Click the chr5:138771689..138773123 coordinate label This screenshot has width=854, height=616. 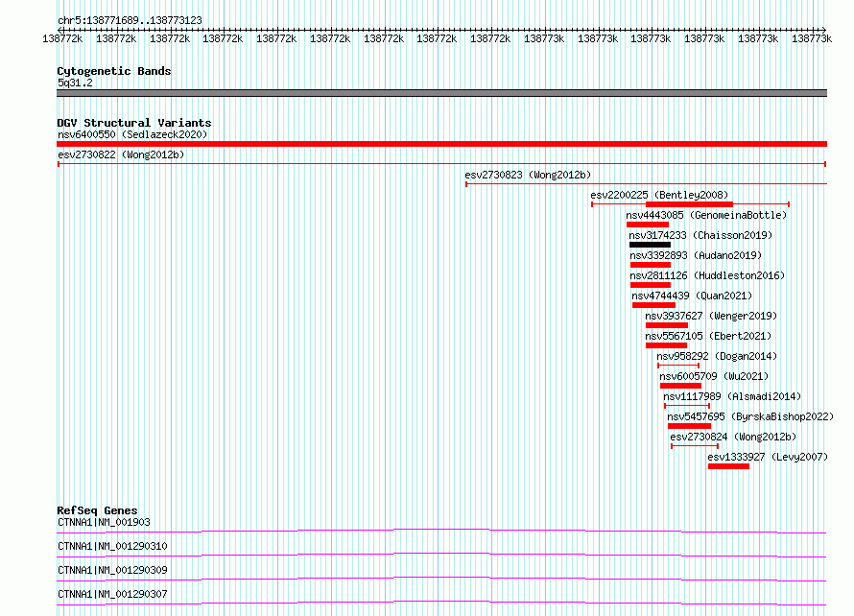[x=130, y=20]
